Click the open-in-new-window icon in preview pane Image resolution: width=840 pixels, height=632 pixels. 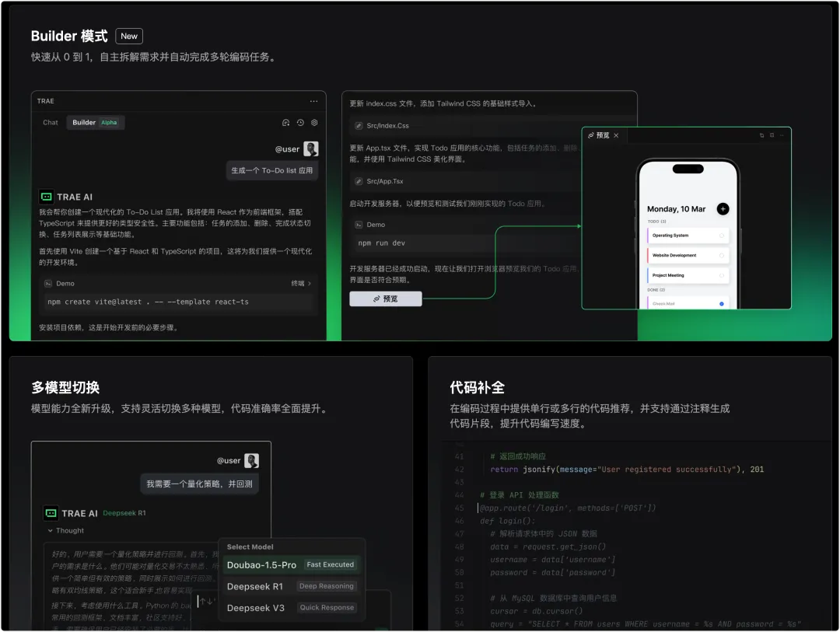click(761, 135)
